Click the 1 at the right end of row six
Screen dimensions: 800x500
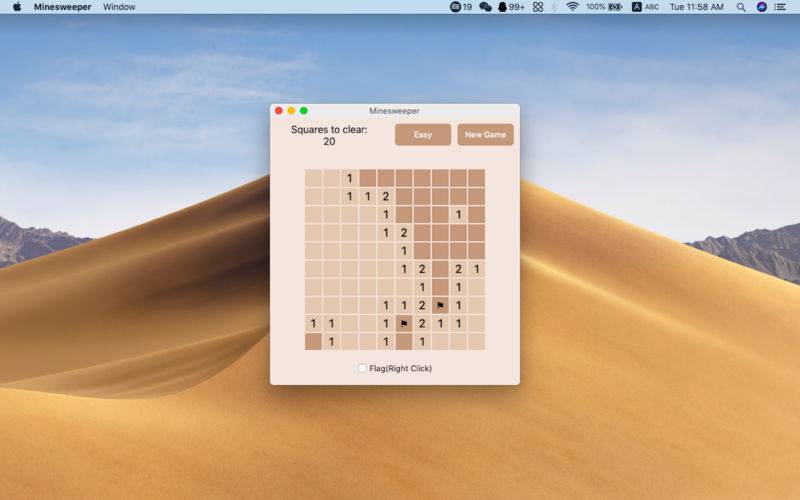point(477,269)
